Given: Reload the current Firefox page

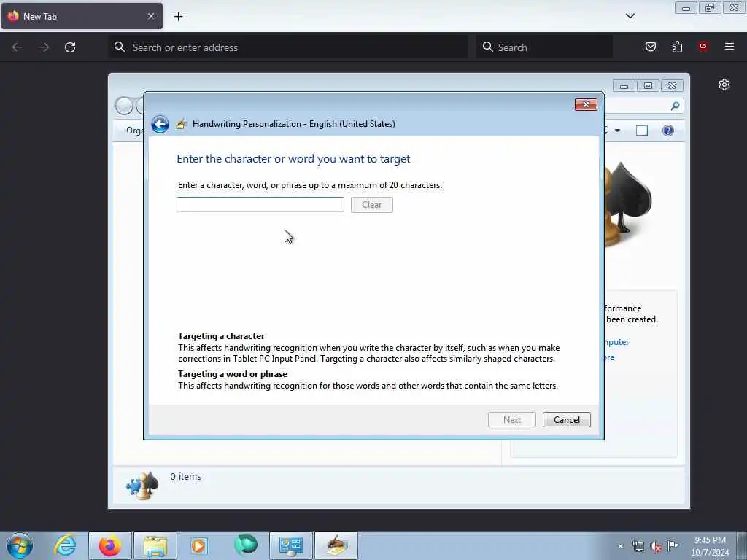Looking at the screenshot, I should point(70,47).
